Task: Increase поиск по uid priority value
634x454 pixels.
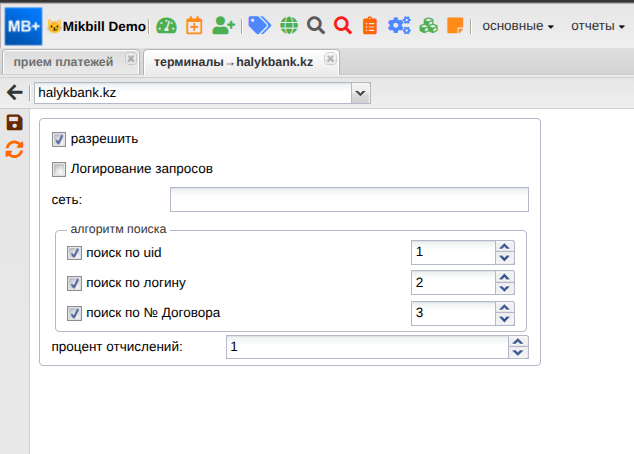Action: click(504, 247)
